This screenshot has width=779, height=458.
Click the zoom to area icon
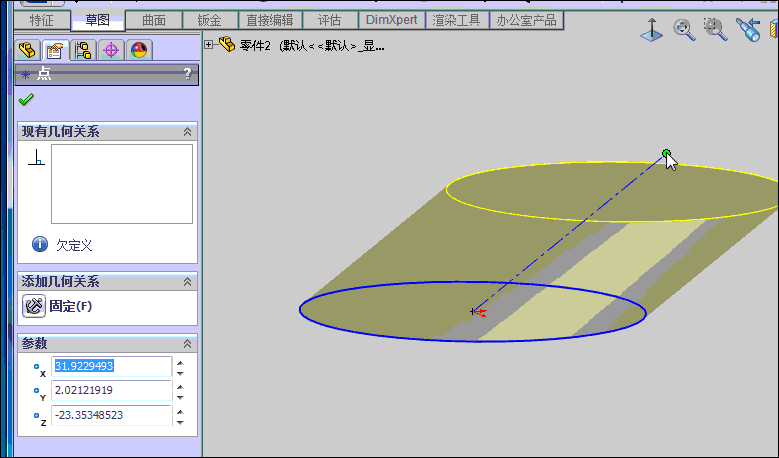[715, 30]
